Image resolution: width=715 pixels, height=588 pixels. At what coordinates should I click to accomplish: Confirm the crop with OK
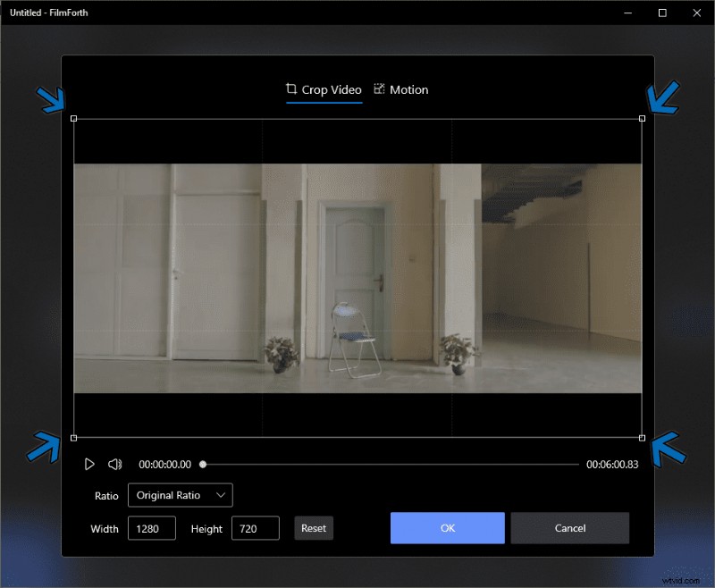tap(447, 528)
